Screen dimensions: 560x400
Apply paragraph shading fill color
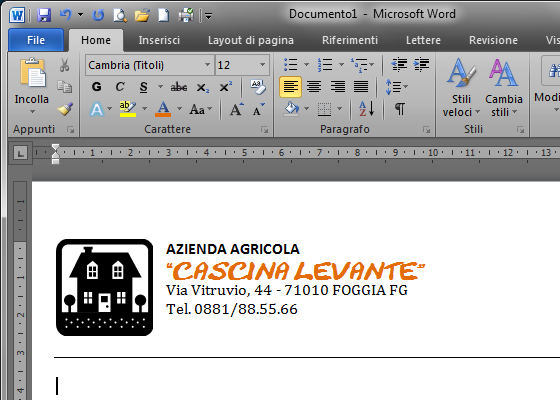coord(292,109)
